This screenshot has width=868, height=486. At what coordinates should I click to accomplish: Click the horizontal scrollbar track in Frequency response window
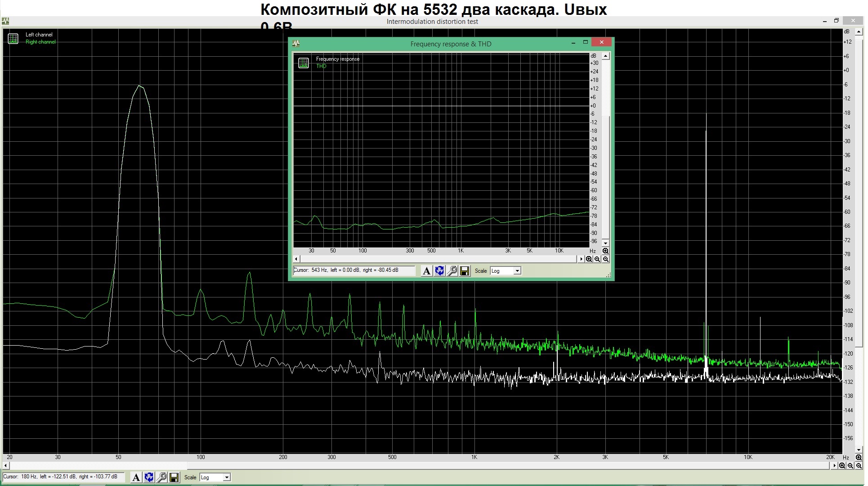coord(438,259)
